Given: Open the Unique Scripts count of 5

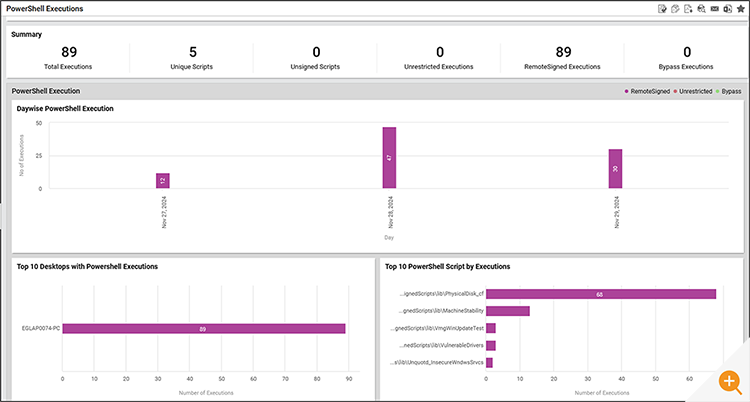Looking at the screenshot, I should (x=192, y=52).
